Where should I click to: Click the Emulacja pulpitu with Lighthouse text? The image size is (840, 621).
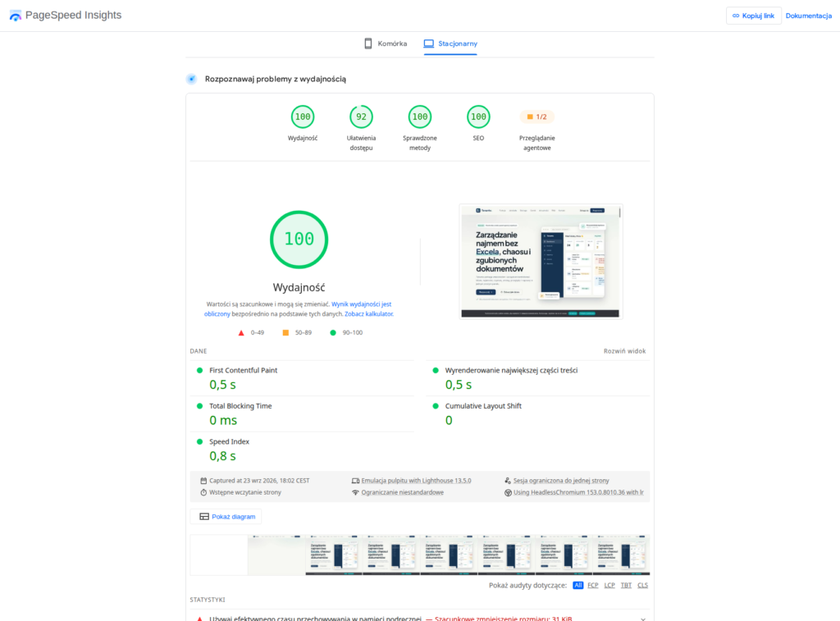tap(416, 481)
